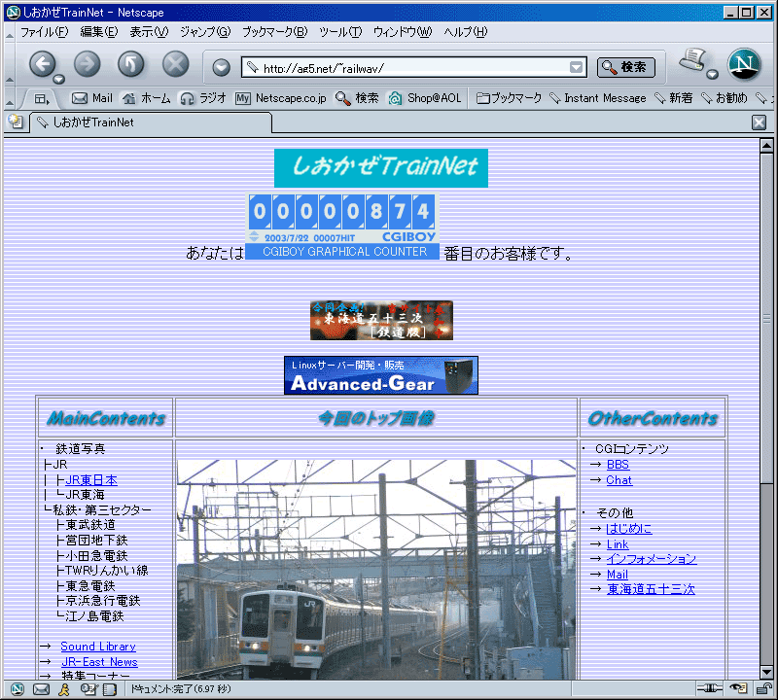Open Instant Messenger status bar icon
Viewport: 778px width, 700px height.
(x=64, y=689)
